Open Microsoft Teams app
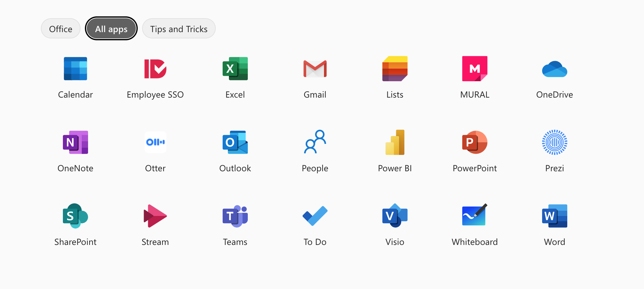Screen dimensions: 644x289 (235, 216)
